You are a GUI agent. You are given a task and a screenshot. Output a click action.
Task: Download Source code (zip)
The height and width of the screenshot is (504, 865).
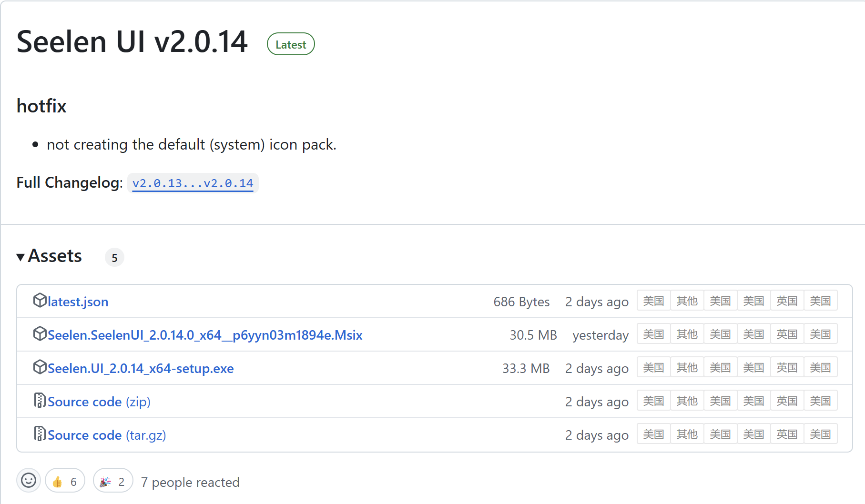pos(99,402)
